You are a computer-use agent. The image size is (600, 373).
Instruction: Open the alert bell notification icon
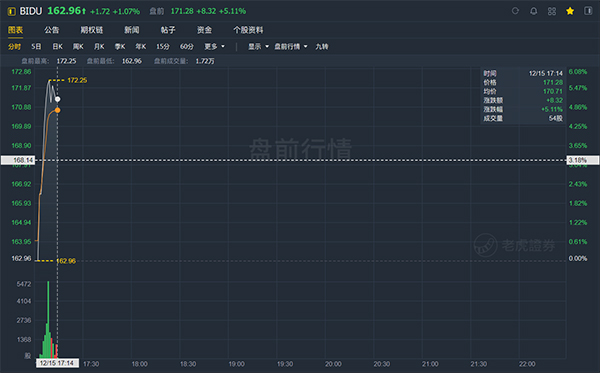(x=533, y=11)
